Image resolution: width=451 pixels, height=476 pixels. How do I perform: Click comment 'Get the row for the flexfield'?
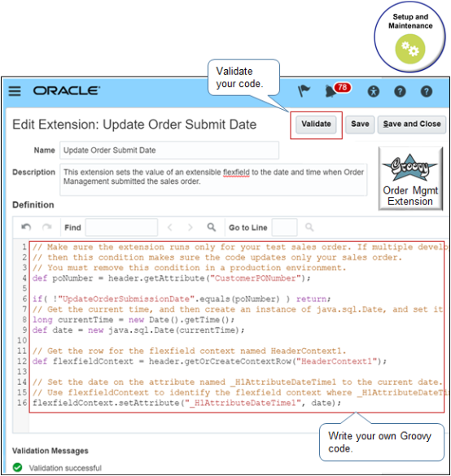coord(189,351)
